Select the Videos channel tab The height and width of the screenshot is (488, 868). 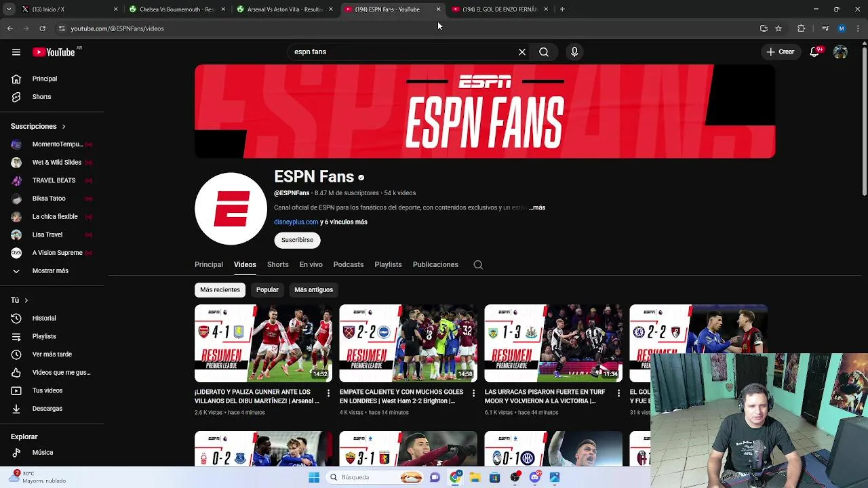coord(245,264)
